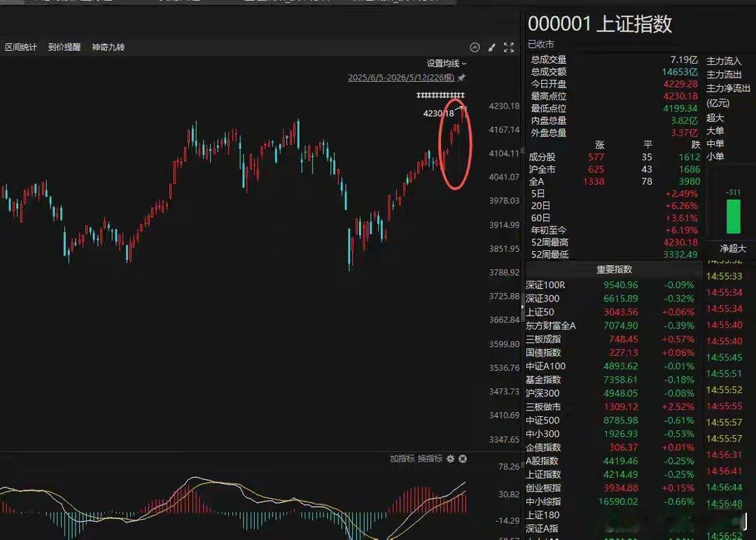Click the 成分股 row label
This screenshot has width=756, height=540.
[542, 157]
